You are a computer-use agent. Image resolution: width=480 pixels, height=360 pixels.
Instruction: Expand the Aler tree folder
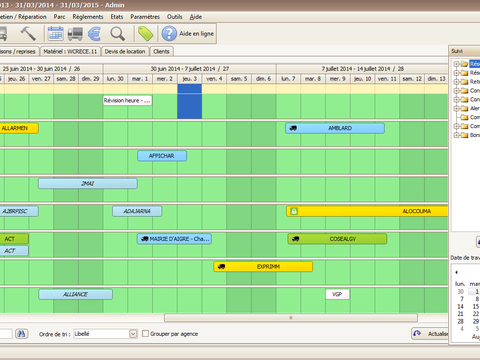click(x=456, y=108)
